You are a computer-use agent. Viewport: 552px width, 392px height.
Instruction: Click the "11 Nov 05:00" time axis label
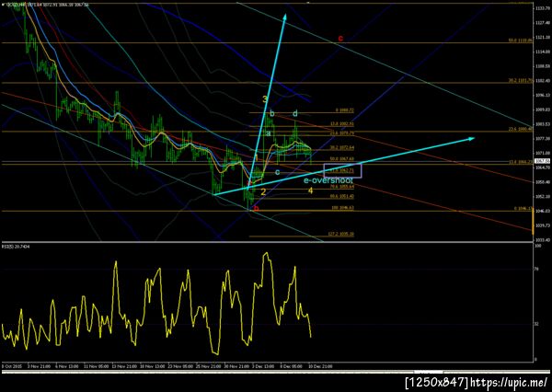96,366
